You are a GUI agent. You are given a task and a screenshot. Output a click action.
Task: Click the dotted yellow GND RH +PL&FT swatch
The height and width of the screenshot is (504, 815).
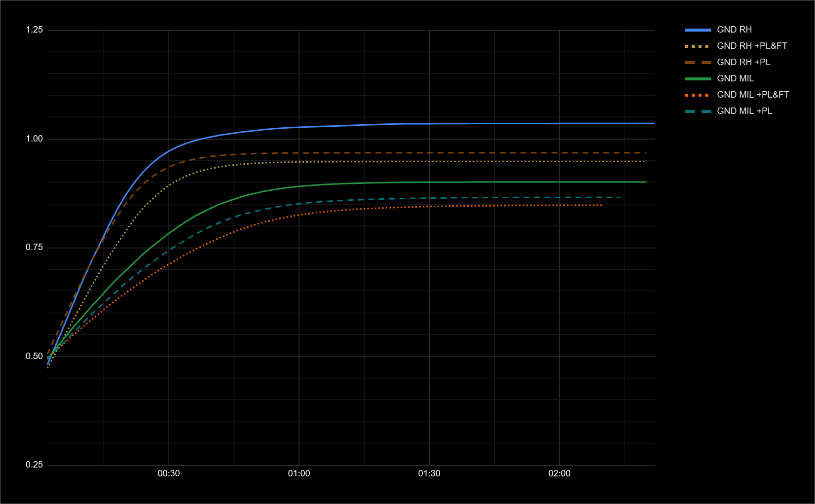pyautogui.click(x=698, y=46)
